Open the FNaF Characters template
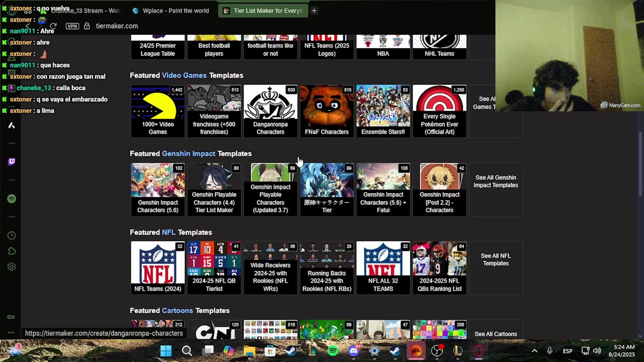This screenshot has height=362, width=644. [x=327, y=111]
